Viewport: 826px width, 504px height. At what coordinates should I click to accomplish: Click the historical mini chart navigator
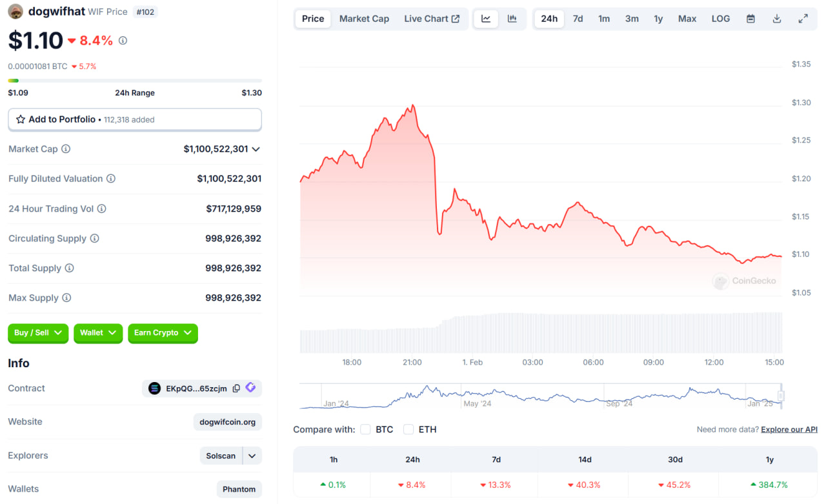(x=541, y=396)
